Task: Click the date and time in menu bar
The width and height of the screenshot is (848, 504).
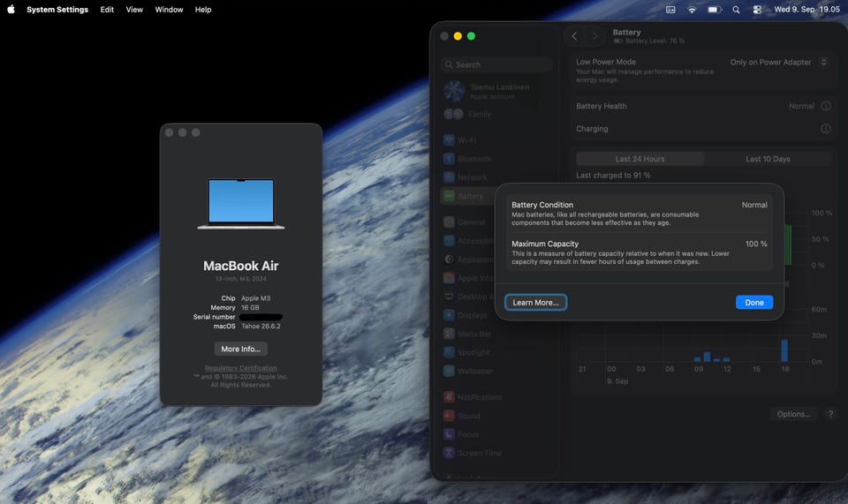Action: coord(806,9)
